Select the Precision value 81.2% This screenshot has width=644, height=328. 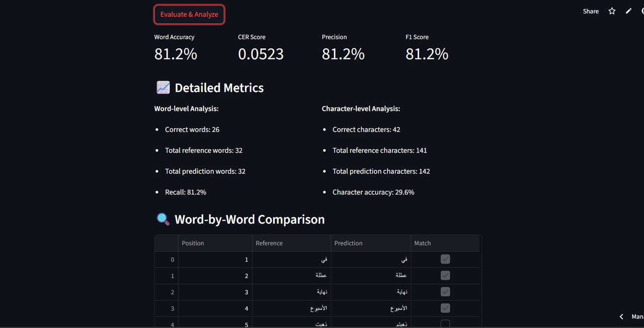343,54
